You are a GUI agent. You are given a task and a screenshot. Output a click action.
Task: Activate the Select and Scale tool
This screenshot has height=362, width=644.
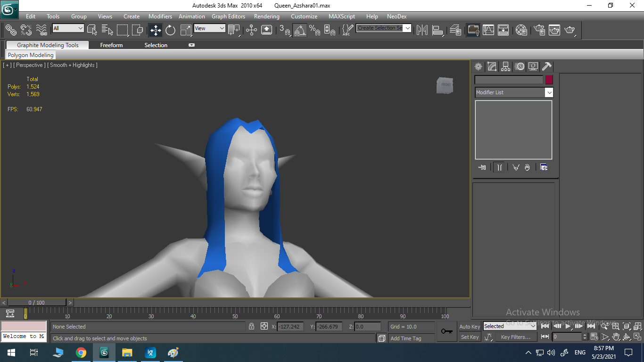tap(186, 30)
